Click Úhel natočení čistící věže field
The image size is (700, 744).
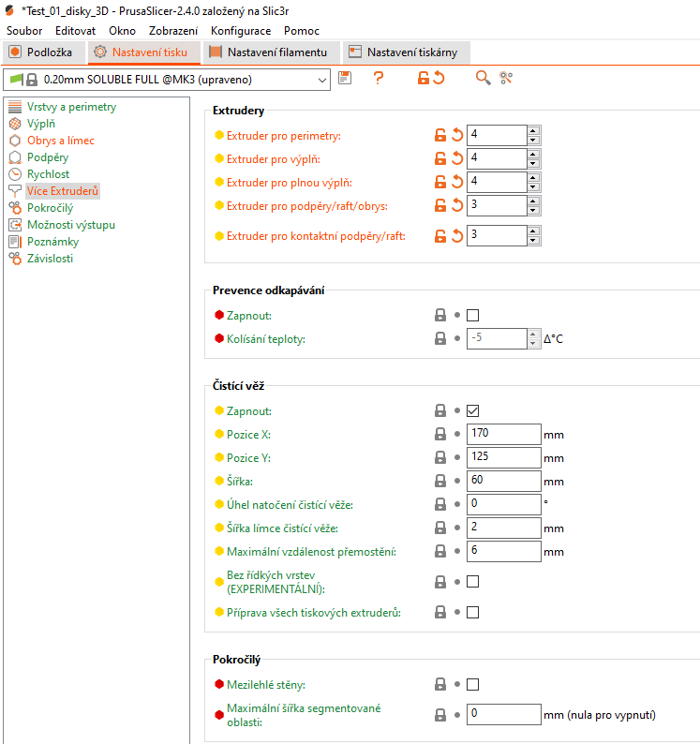tap(503, 504)
